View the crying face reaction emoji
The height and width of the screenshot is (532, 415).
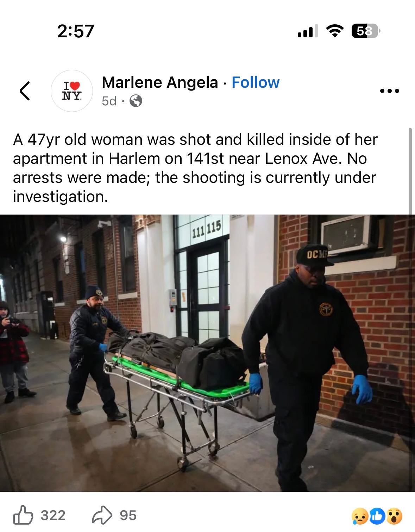[360, 516]
